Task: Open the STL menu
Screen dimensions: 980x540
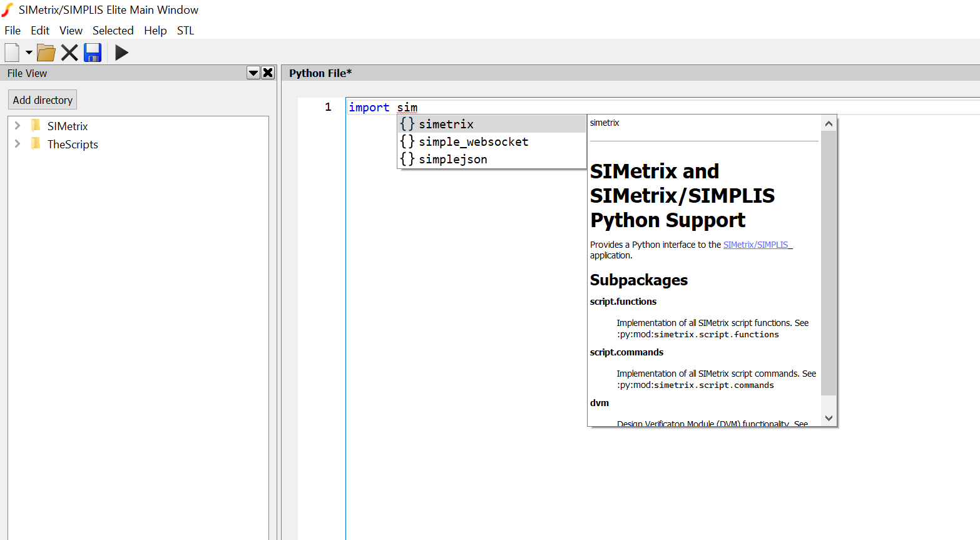Action: click(x=185, y=30)
